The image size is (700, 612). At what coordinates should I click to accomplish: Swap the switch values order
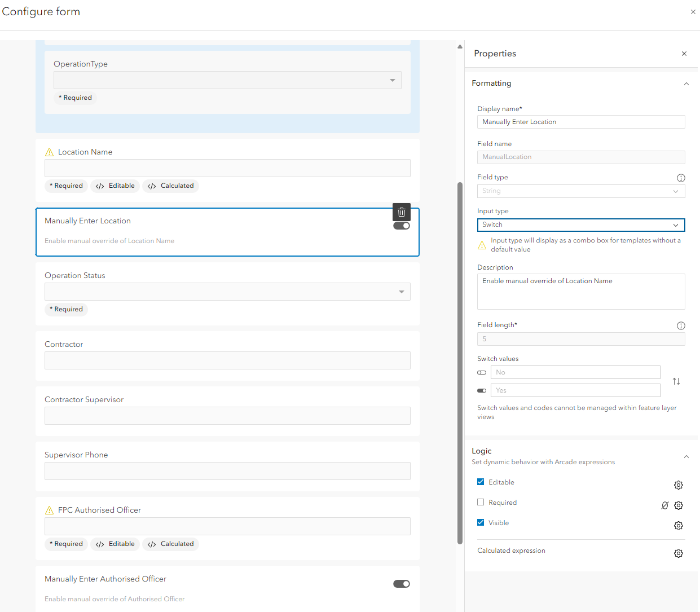676,381
